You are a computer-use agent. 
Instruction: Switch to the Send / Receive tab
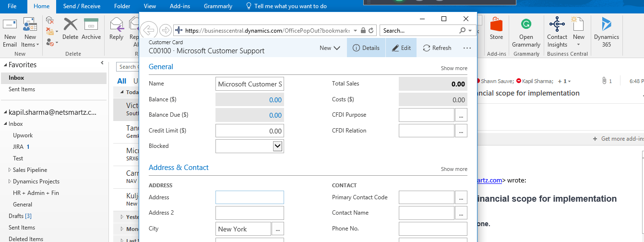[x=81, y=6]
